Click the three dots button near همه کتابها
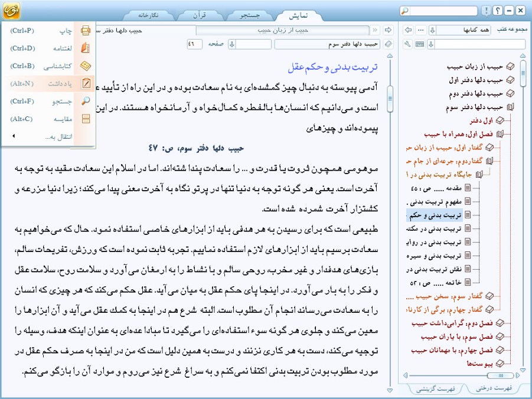Image resolution: width=532 pixels, height=399 pixels. (421, 30)
